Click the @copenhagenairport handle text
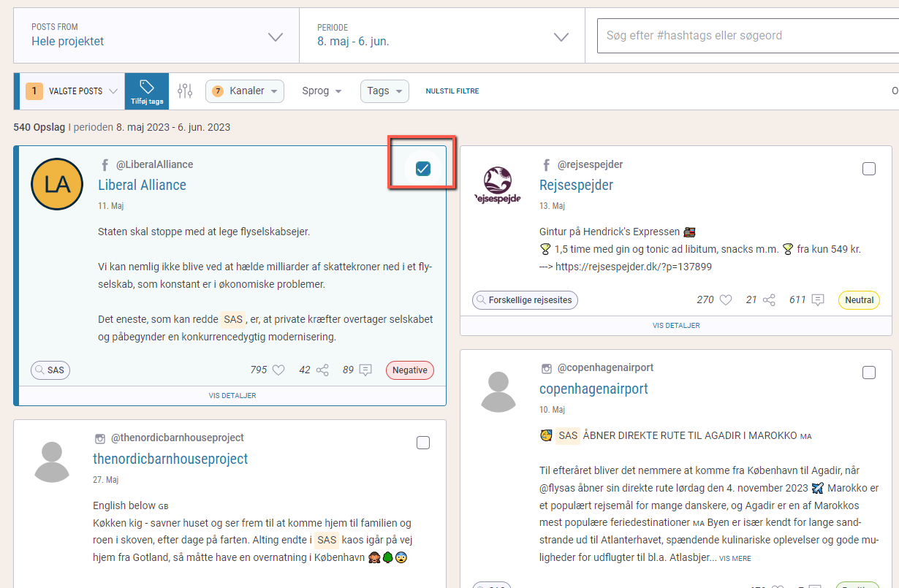This screenshot has height=588, width=899. [606, 367]
